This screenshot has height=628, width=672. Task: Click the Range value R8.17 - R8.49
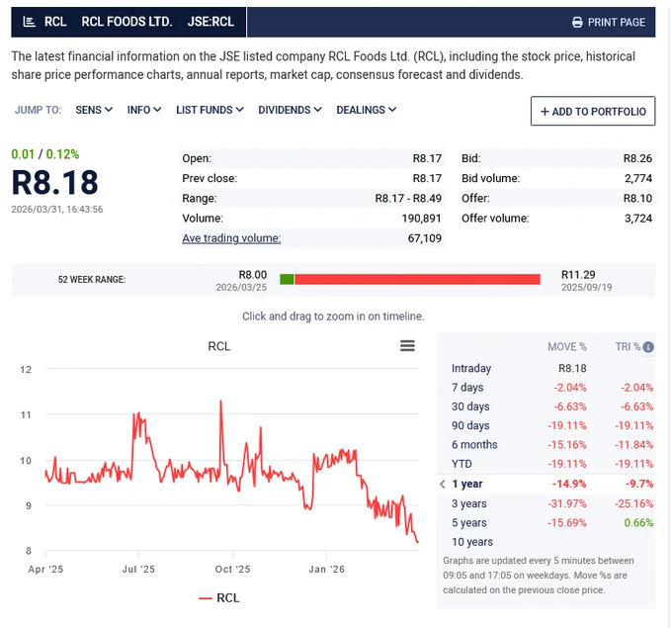(408, 198)
